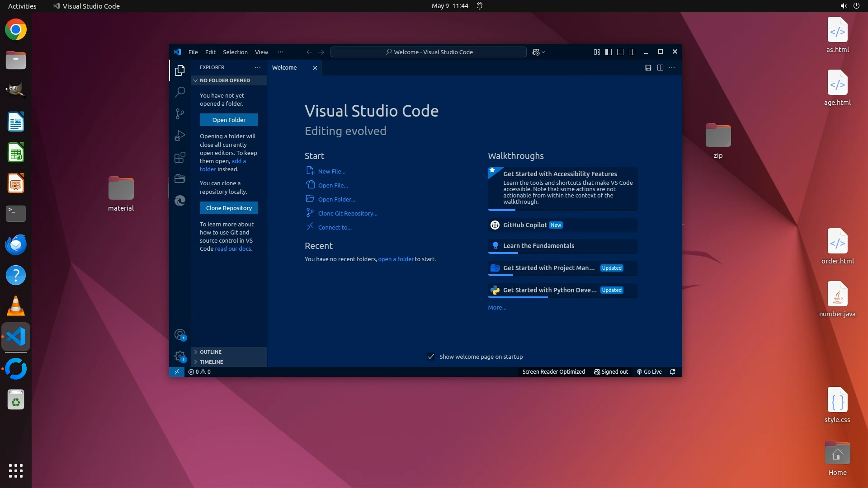Toggle the bottom Panel layout button
The height and width of the screenshot is (488, 868).
pyautogui.click(x=620, y=52)
